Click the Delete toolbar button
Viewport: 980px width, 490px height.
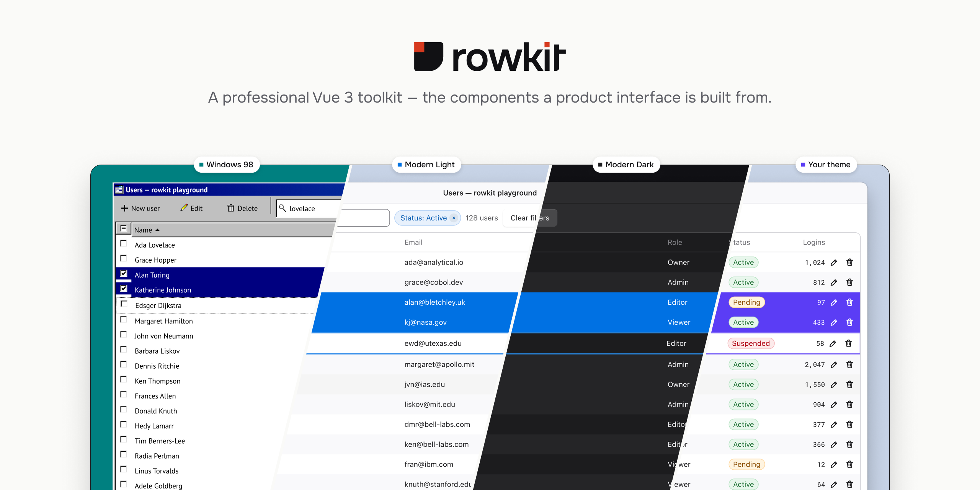(242, 208)
